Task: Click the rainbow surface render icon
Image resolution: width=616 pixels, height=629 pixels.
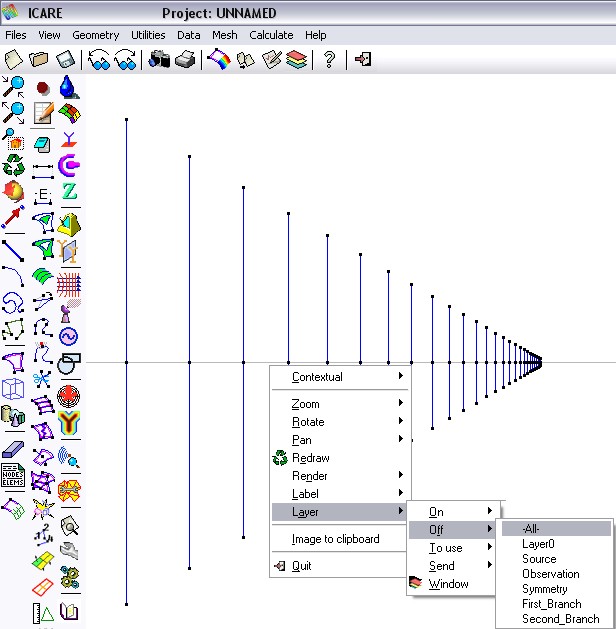Action: [219, 60]
